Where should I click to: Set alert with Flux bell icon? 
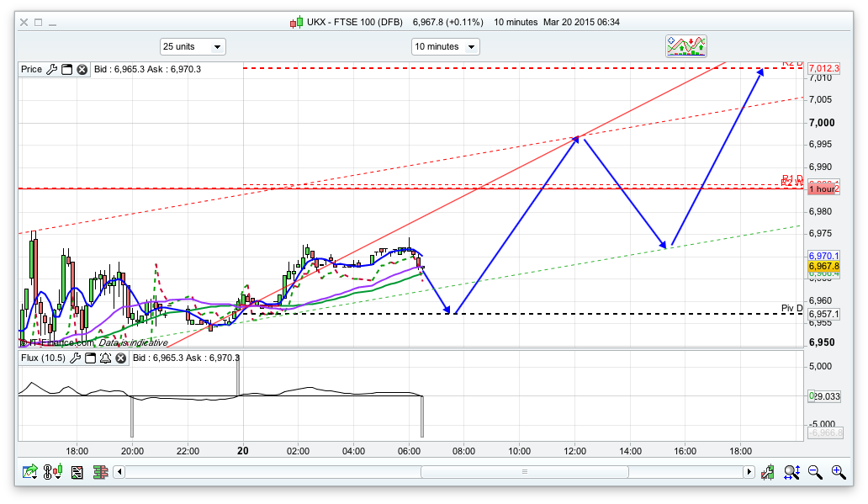coord(105,358)
